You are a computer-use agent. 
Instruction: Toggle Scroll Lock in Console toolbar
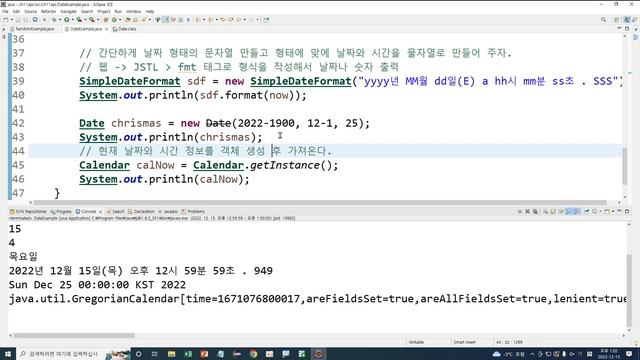[553, 211]
